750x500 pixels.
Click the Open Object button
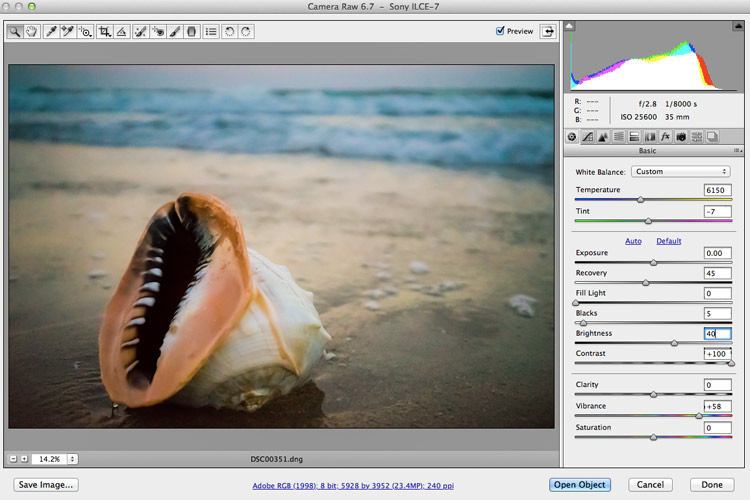click(580, 485)
